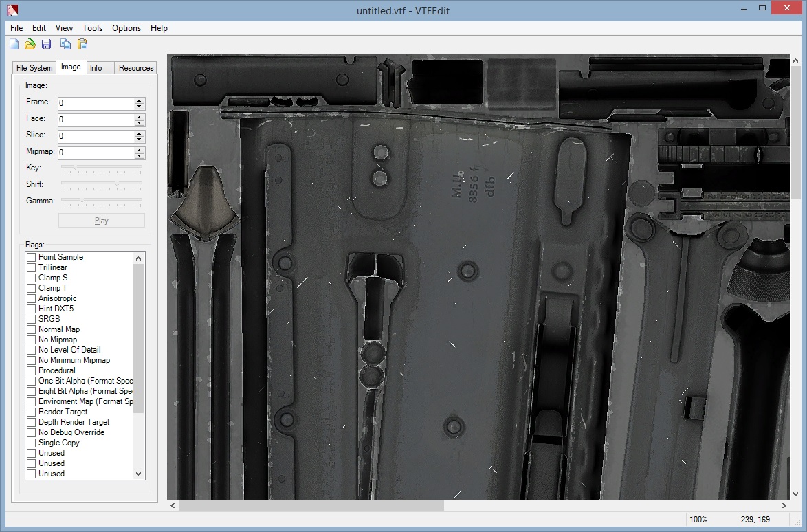The image size is (807, 532).
Task: Enable the Anisotropic flag
Action: coord(32,298)
